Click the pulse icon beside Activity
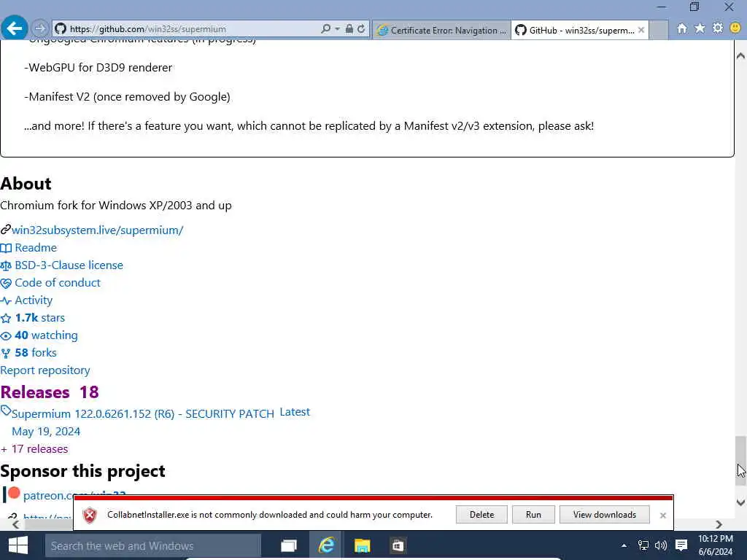This screenshot has width=747, height=560. click(x=6, y=301)
